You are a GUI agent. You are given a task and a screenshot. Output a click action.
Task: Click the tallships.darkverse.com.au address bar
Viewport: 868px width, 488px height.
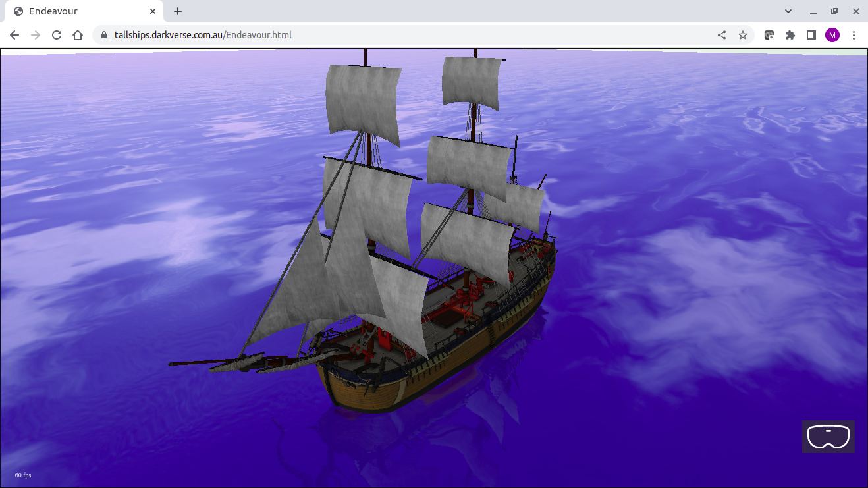pyautogui.click(x=395, y=35)
